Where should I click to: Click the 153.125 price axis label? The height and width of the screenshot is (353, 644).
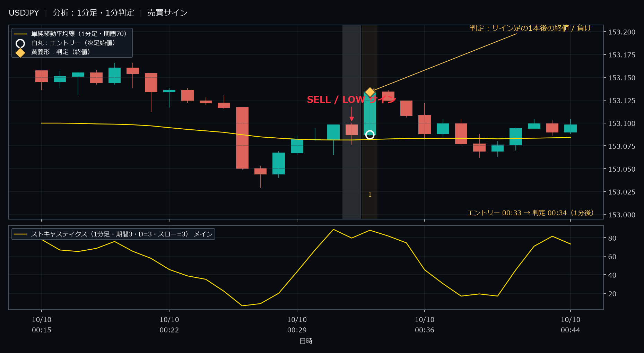(622, 101)
